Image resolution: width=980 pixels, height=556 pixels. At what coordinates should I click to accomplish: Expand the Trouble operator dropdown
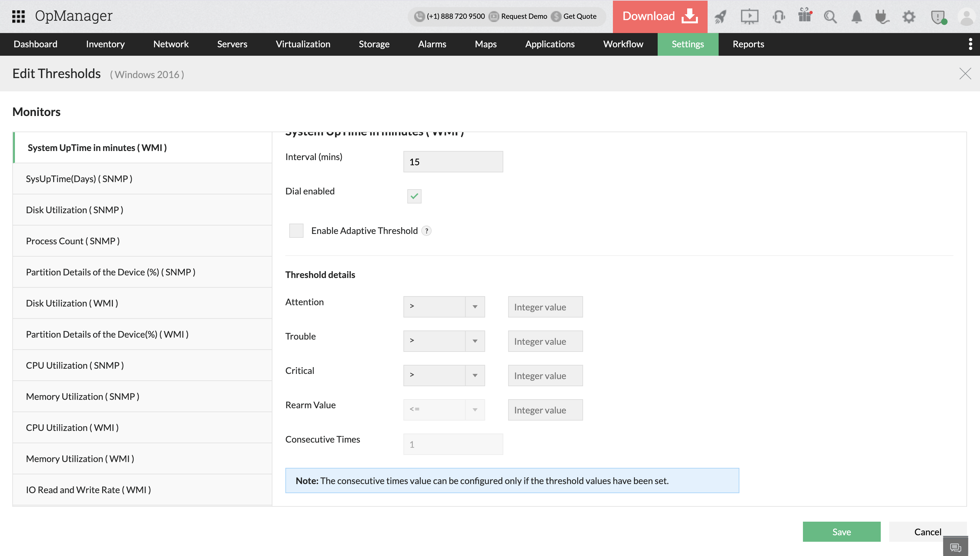point(444,341)
